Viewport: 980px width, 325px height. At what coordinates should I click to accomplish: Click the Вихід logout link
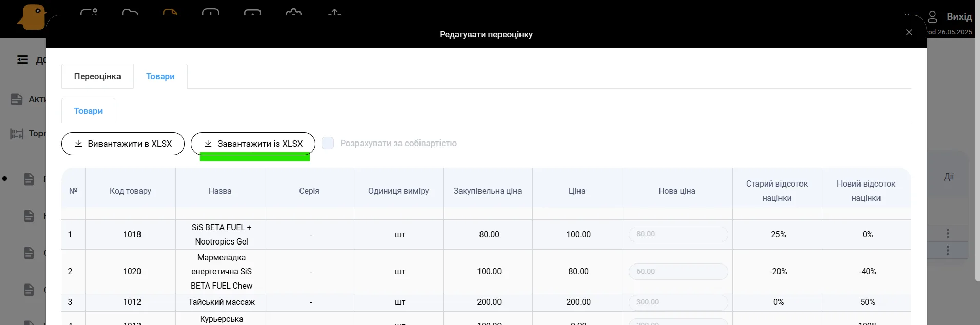coord(958,16)
